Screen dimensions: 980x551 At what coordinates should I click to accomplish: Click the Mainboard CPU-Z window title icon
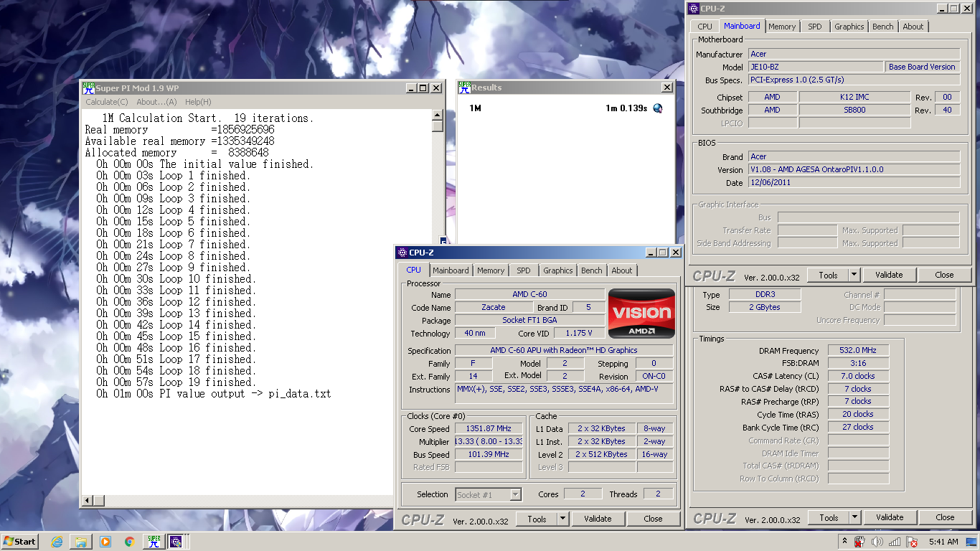click(693, 9)
